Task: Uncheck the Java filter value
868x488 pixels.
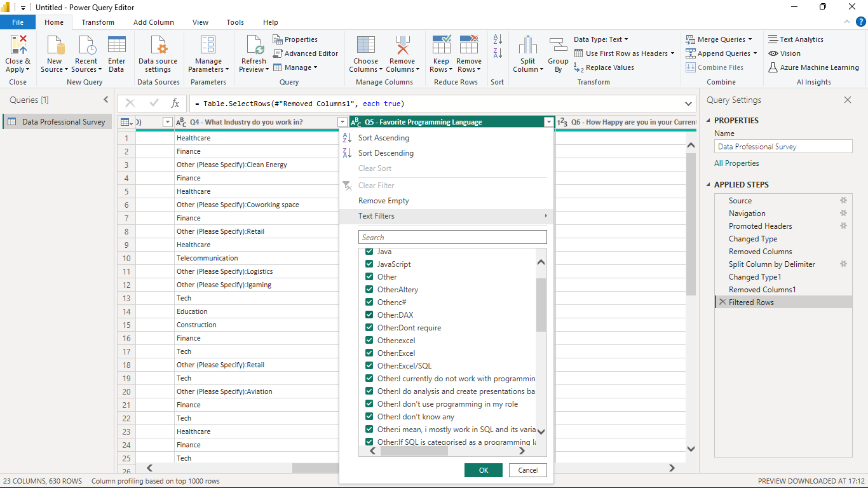Action: [x=369, y=252]
